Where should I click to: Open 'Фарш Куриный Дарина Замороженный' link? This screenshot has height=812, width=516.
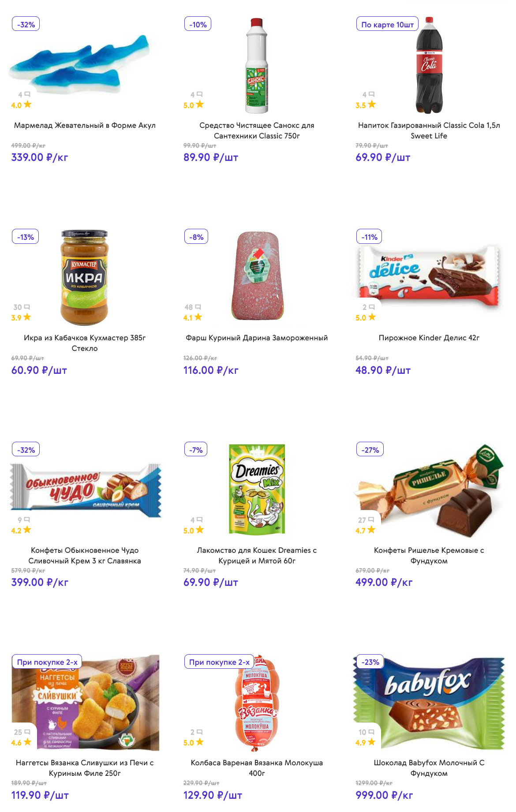point(257,338)
